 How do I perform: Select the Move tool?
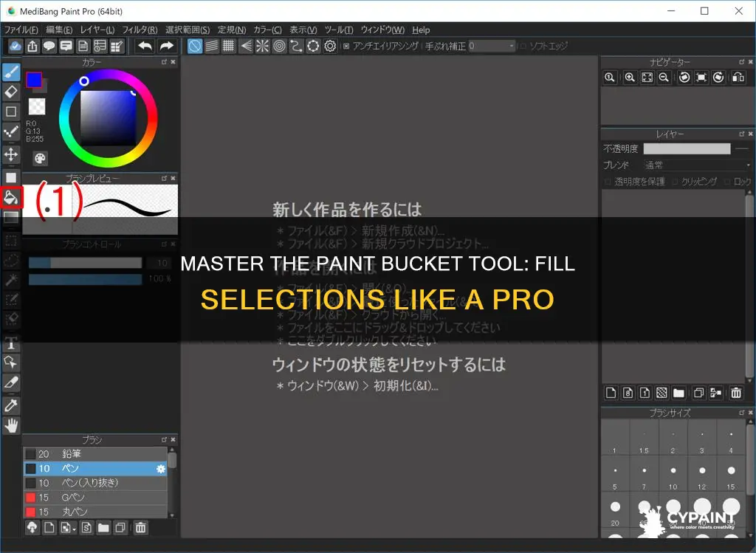[11, 154]
